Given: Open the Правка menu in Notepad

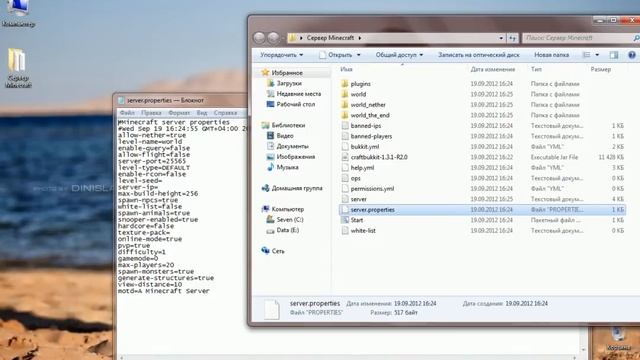Looking at the screenshot, I should (x=151, y=113).
